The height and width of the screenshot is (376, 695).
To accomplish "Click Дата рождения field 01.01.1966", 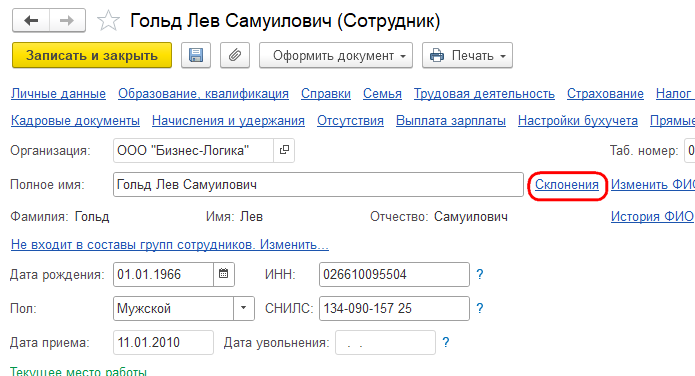I will [164, 274].
